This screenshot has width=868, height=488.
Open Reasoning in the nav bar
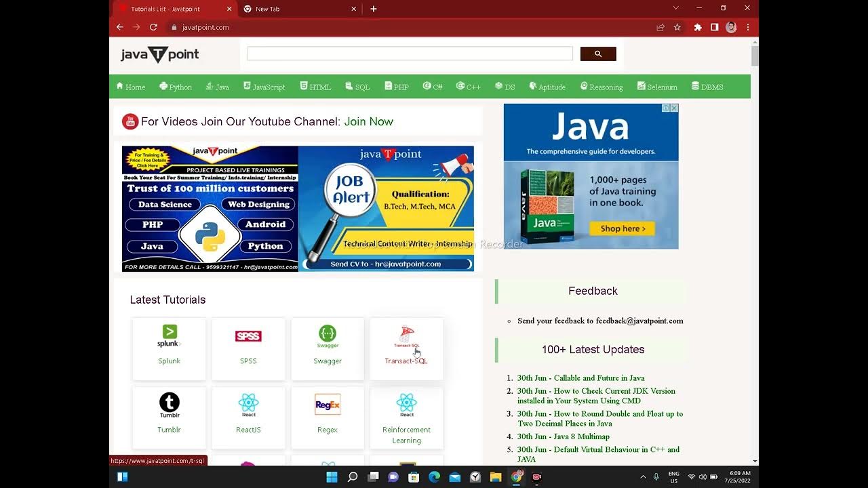(601, 87)
